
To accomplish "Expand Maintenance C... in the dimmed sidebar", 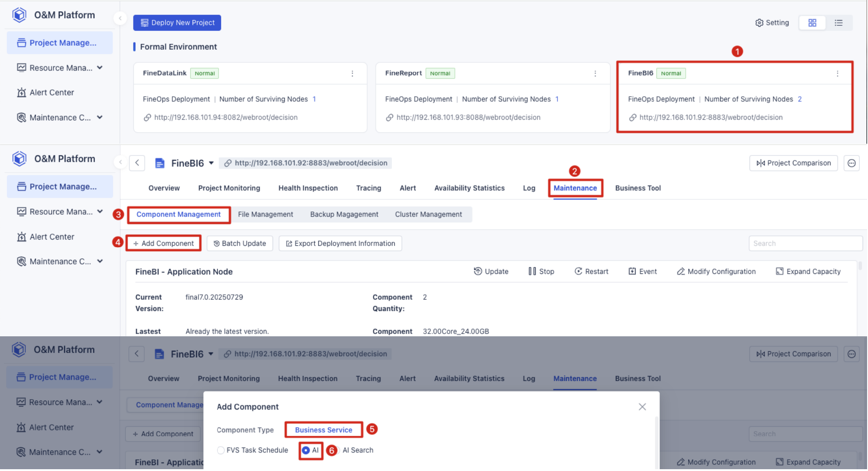I will coord(99,452).
